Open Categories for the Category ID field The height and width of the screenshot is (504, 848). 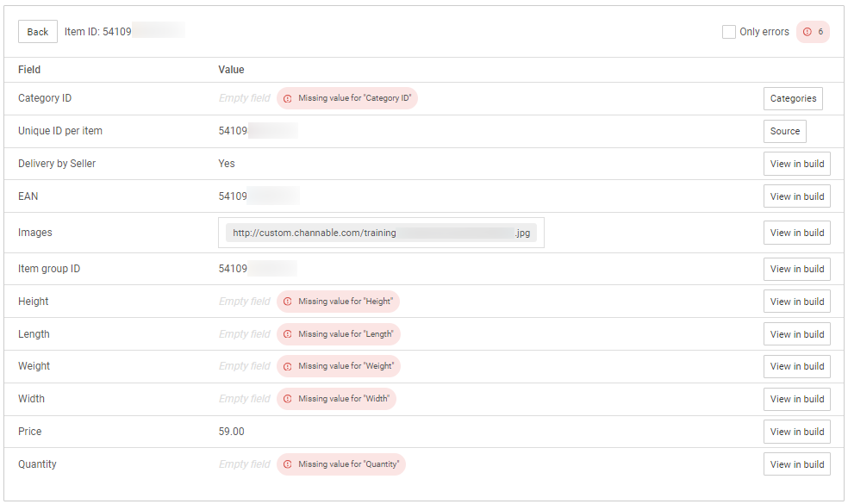click(793, 98)
